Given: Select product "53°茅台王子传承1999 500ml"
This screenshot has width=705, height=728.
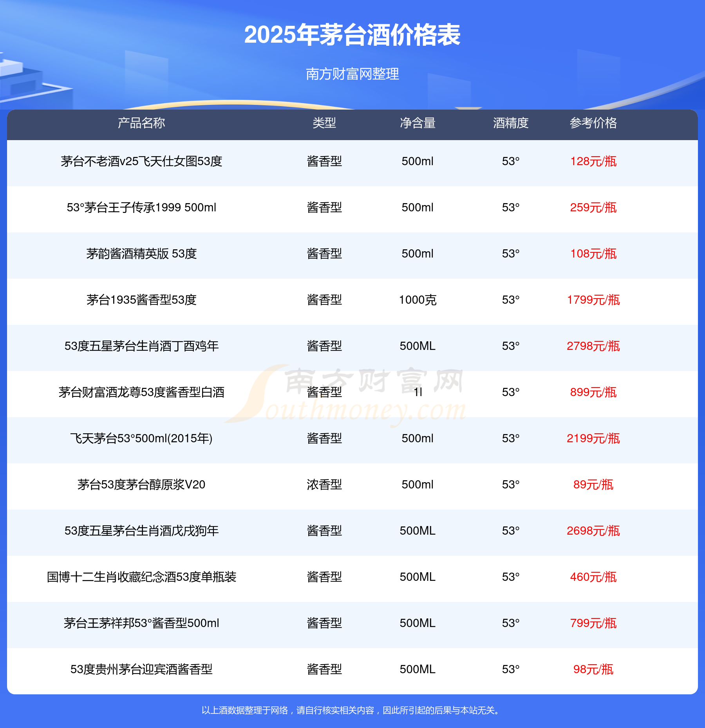Looking at the screenshot, I should [141, 207].
